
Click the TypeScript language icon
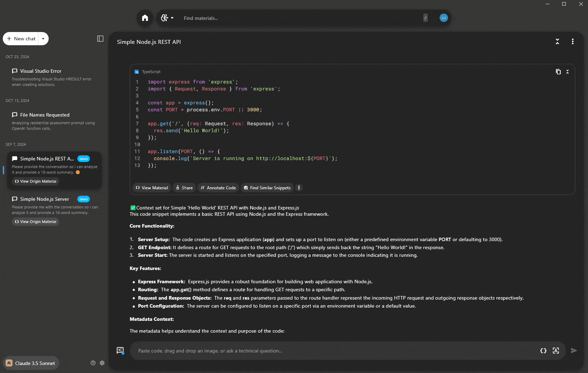[x=137, y=72]
